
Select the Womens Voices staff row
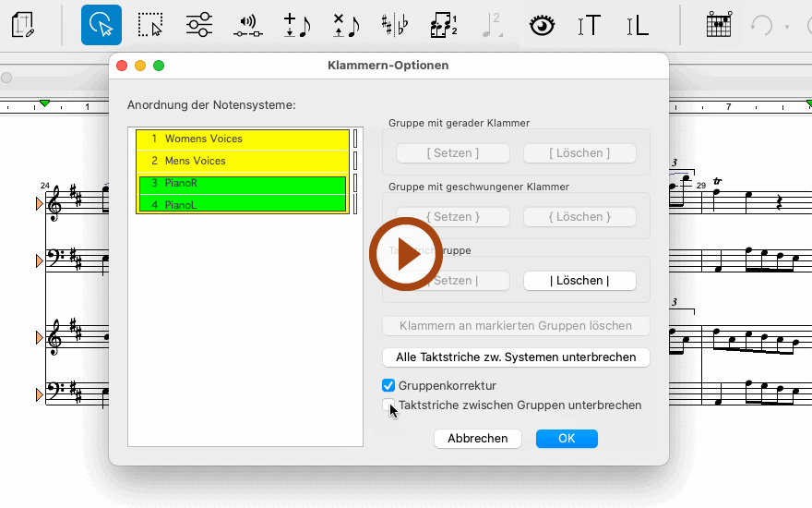point(242,139)
